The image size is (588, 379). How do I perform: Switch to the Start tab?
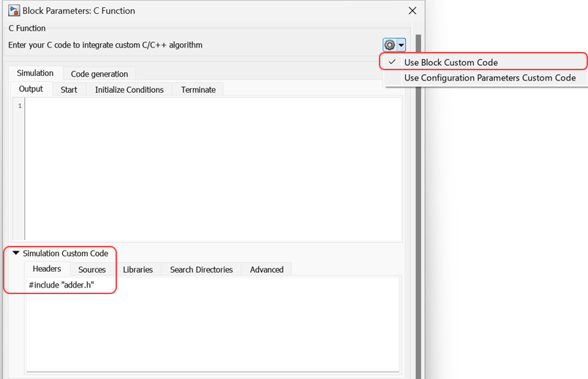click(69, 90)
